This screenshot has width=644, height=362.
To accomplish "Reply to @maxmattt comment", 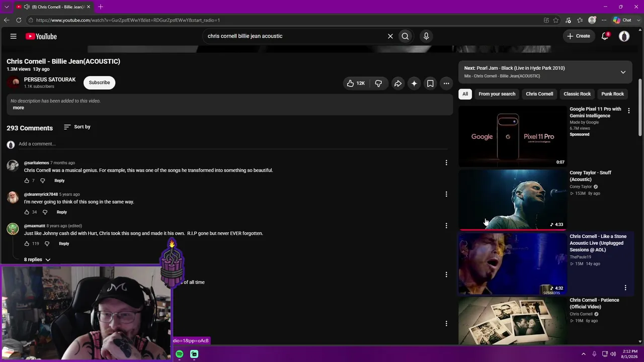I will tap(64, 244).
